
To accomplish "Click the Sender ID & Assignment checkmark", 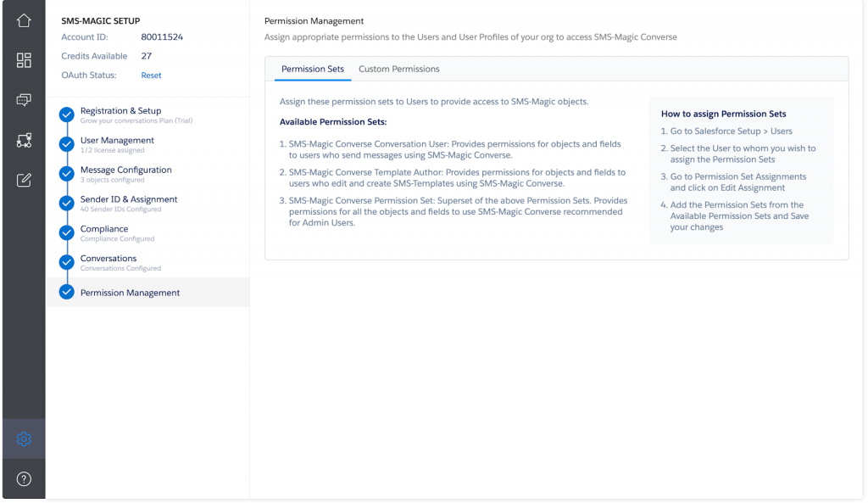I will [x=66, y=204].
